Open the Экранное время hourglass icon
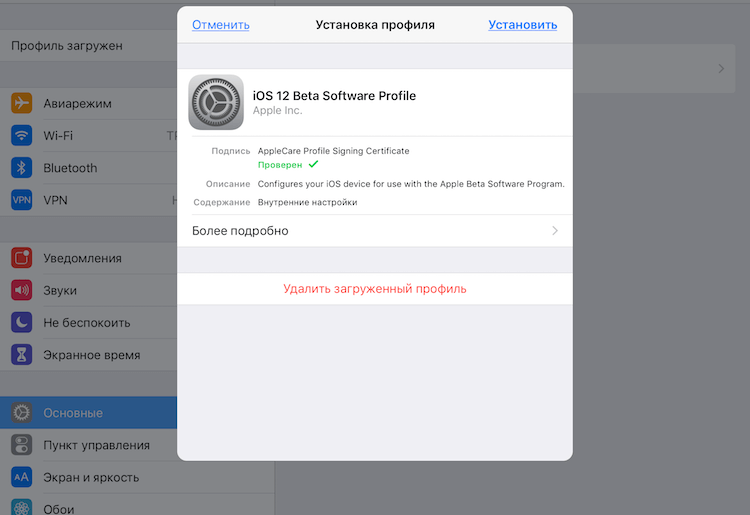750x515 pixels. [x=22, y=355]
